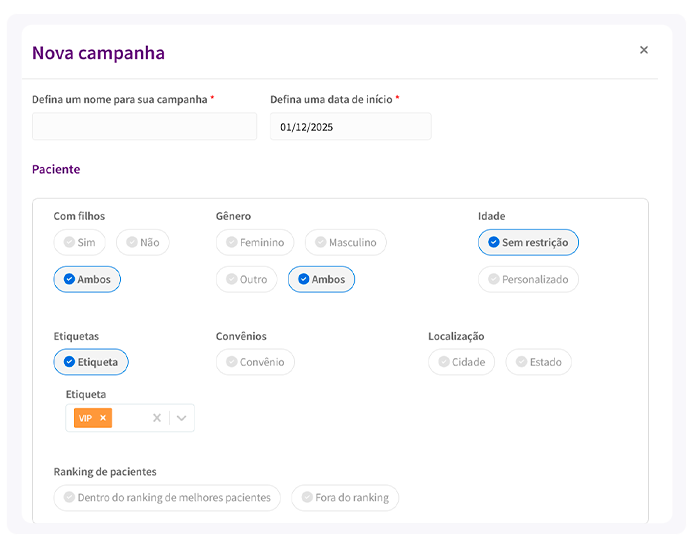
Task: Enable the Estado location filter
Action: [538, 362]
